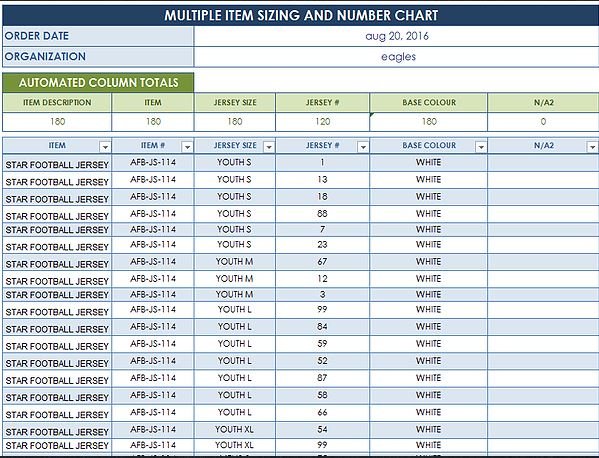Select the ITEM DESCRIPTION total cell showing 180
The height and width of the screenshot is (458, 599).
tap(57, 122)
